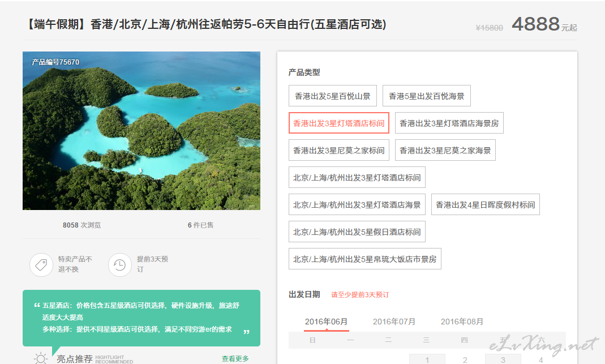Click the 请至少提前3天预订 notice
Screen dimensions: 605x364
coord(360,295)
